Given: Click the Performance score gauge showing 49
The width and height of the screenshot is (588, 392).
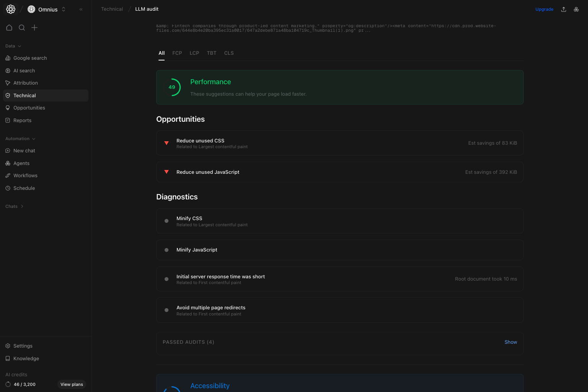Looking at the screenshot, I should pyautogui.click(x=173, y=87).
